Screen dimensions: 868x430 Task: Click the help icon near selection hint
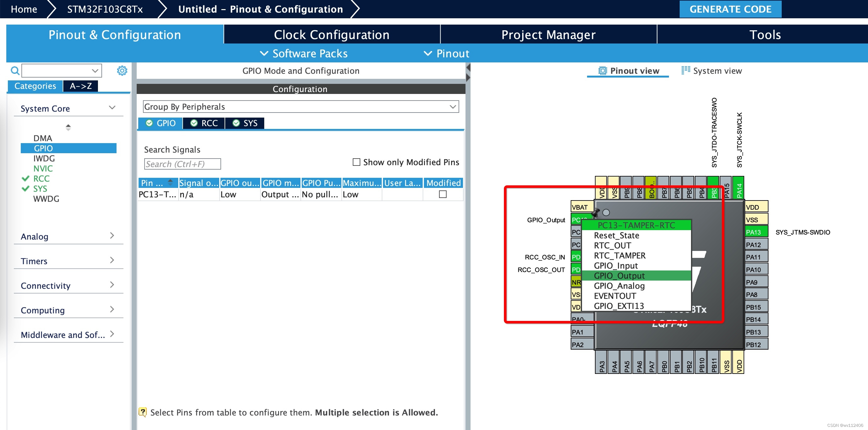tap(143, 412)
